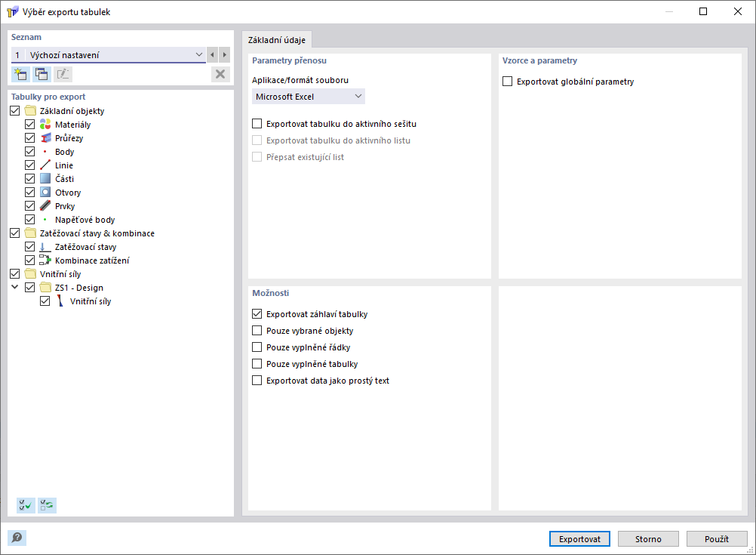The height and width of the screenshot is (555, 756).
Task: Enable Exportovat tabulku do aktivního sešitu
Action: [257, 124]
